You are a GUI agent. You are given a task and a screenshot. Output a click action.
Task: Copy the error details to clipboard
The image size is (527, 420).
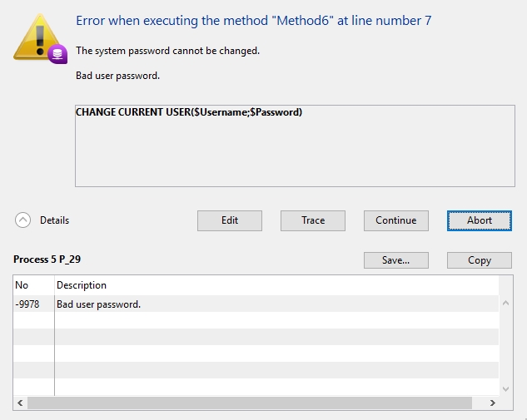(x=480, y=260)
